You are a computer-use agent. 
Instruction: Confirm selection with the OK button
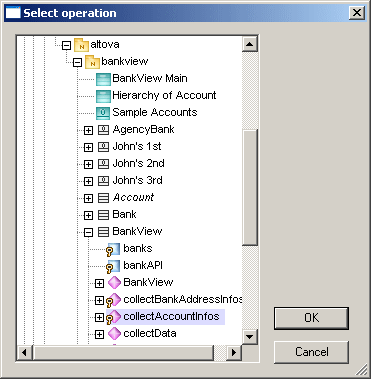click(x=311, y=318)
